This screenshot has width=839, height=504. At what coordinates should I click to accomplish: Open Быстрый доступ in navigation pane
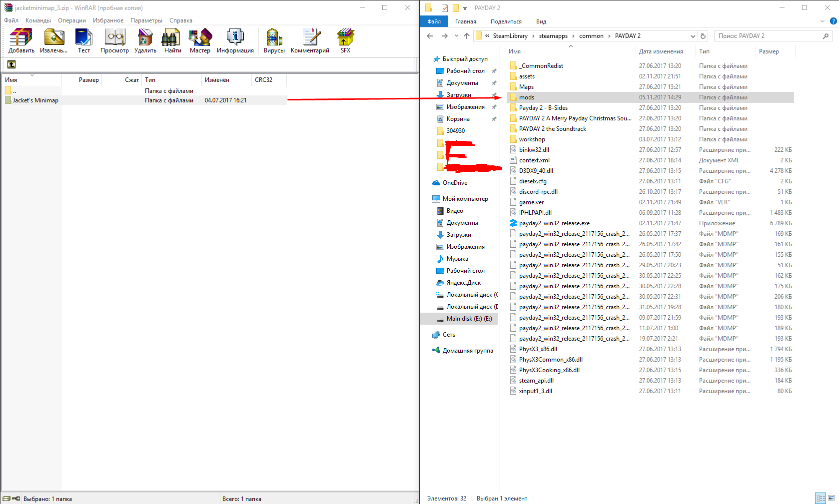tap(465, 59)
